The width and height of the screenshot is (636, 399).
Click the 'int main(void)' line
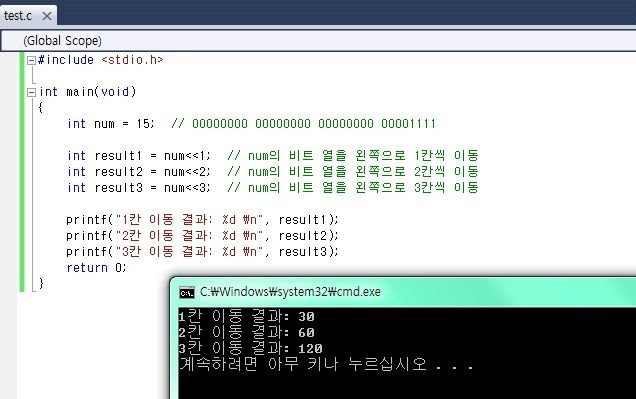(88, 92)
